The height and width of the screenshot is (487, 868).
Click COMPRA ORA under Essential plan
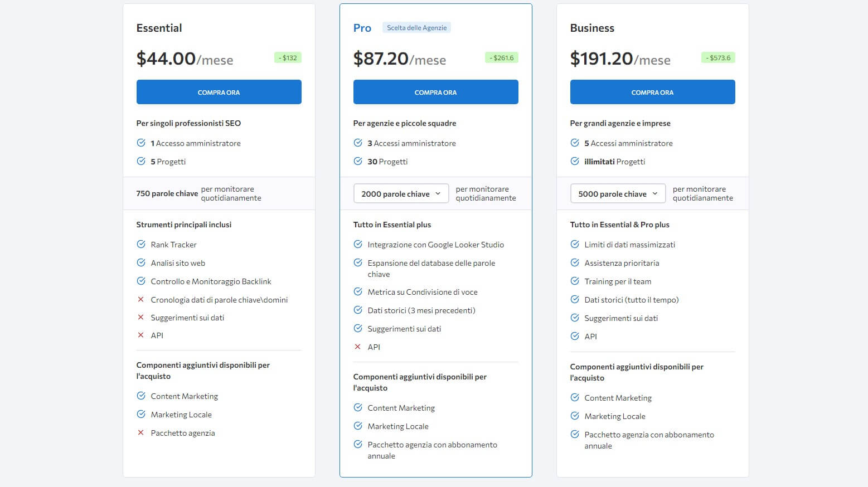219,92
